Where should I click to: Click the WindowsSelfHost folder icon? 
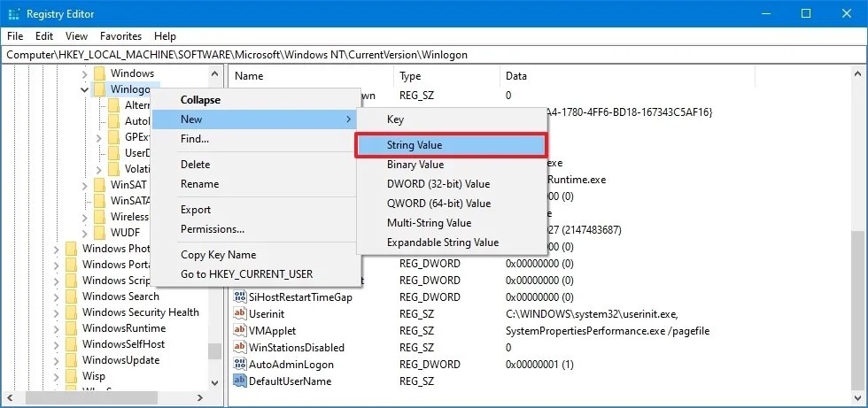tap(72, 344)
